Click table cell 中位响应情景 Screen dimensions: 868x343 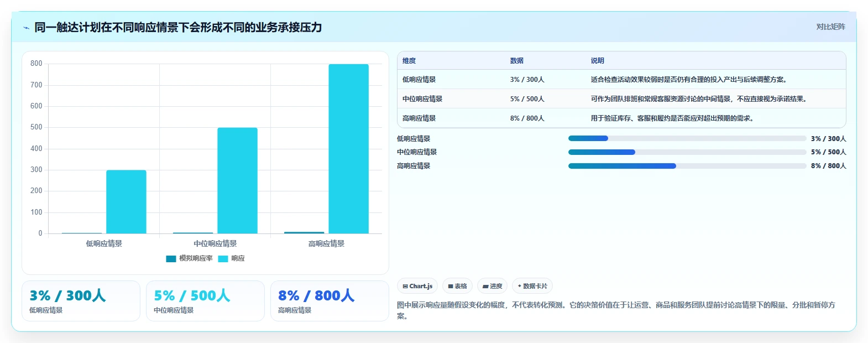(422, 99)
